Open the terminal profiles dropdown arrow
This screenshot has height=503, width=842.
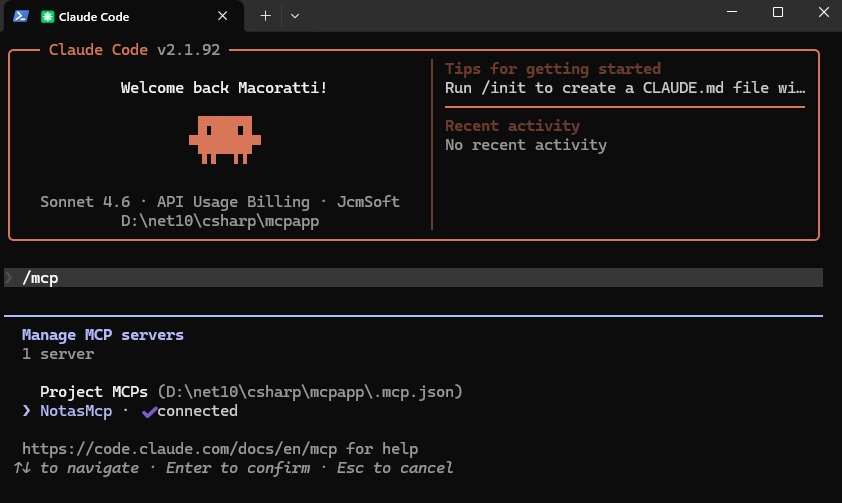[295, 16]
